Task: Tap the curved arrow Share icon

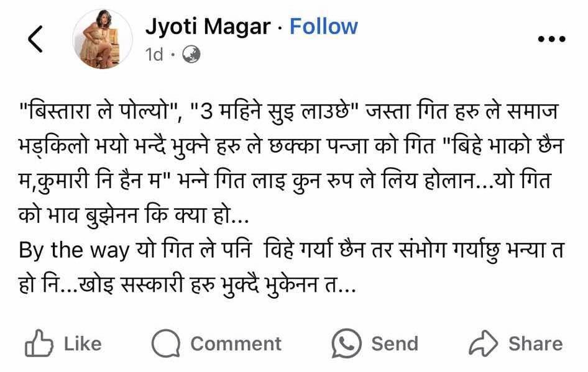Action: [484, 343]
